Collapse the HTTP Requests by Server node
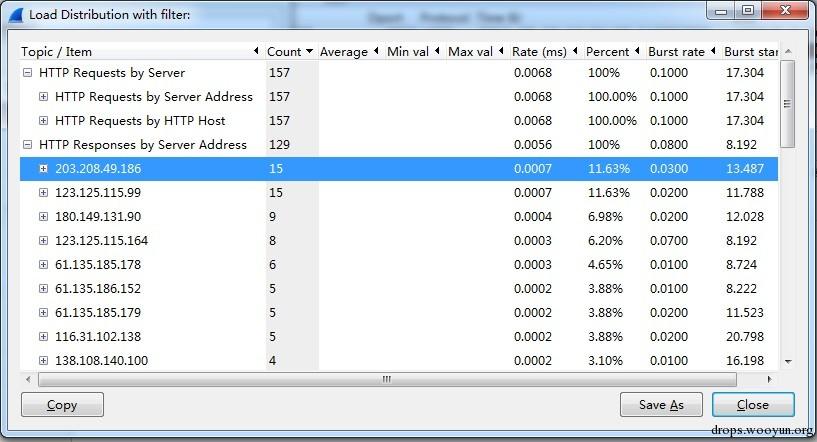Viewport: 817px width, 442px height. [28, 72]
